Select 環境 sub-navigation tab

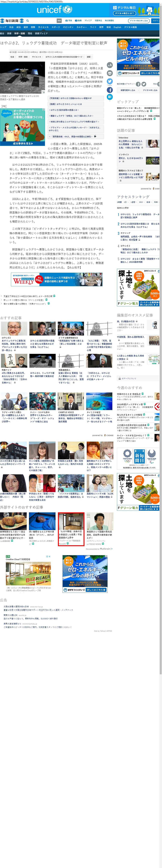click(x=30, y=33)
